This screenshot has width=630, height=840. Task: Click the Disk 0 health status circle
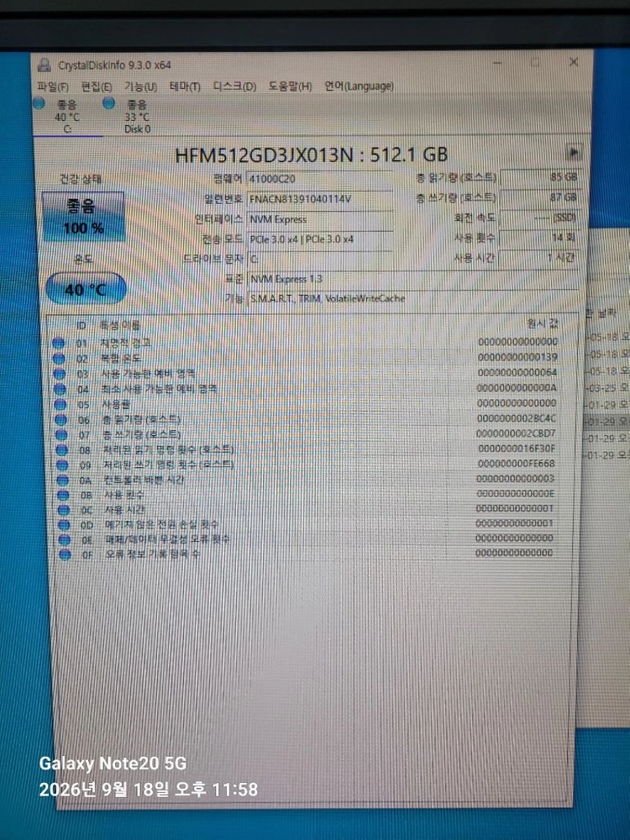click(x=108, y=103)
